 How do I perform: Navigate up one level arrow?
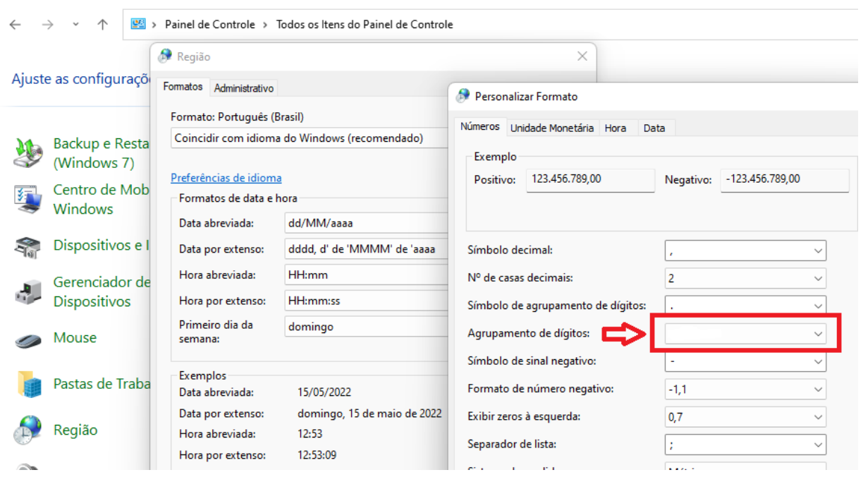(103, 25)
